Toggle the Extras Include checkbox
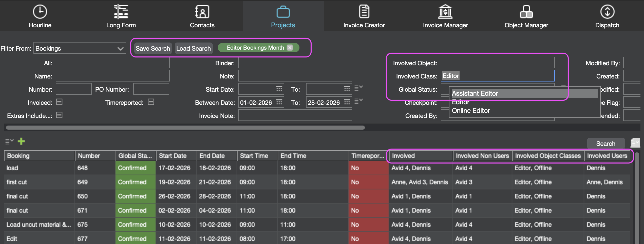 (x=59, y=115)
